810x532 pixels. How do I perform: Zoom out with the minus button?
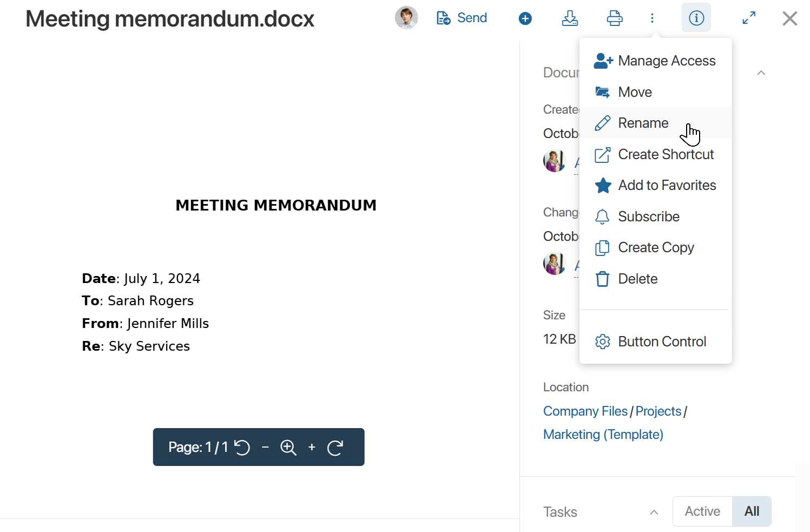[x=265, y=448]
